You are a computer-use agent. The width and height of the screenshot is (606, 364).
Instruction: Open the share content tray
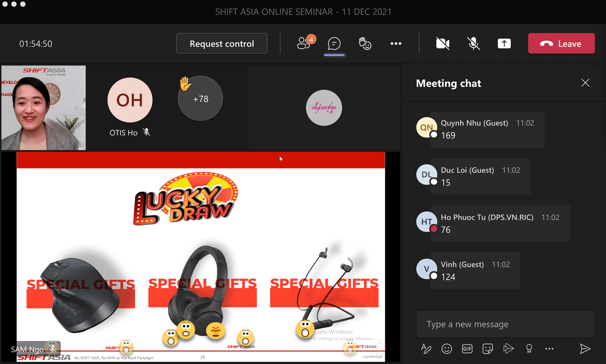pyautogui.click(x=504, y=44)
